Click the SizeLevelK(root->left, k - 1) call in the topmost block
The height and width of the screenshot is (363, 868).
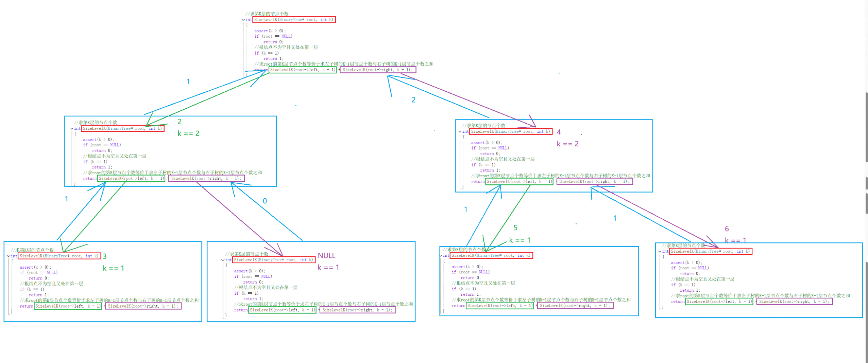(x=303, y=70)
